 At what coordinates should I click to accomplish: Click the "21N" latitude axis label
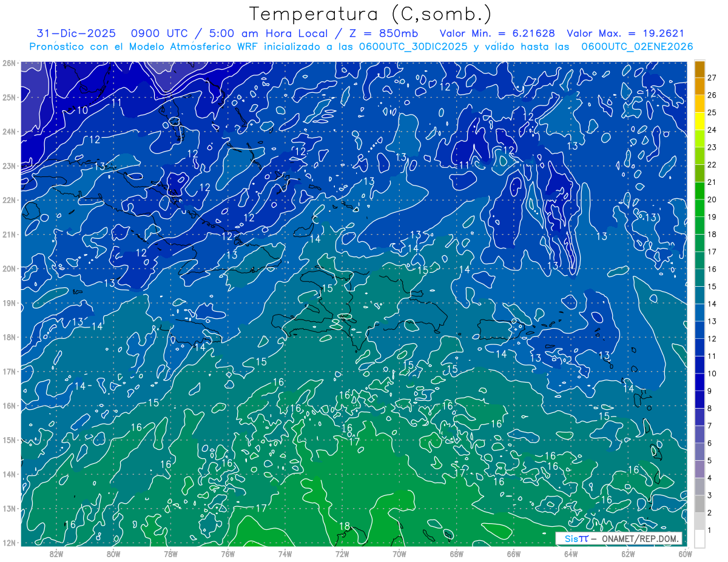9,234
